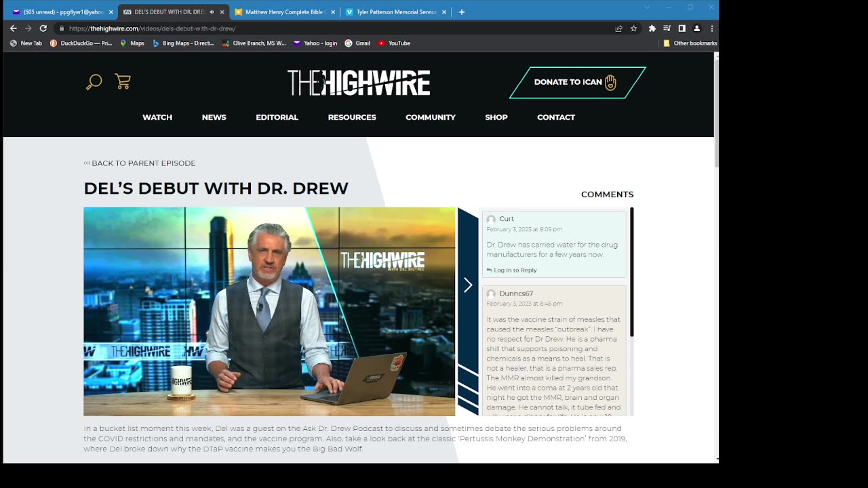
Task: Click the comments panel scrollbar
Action: [632, 272]
